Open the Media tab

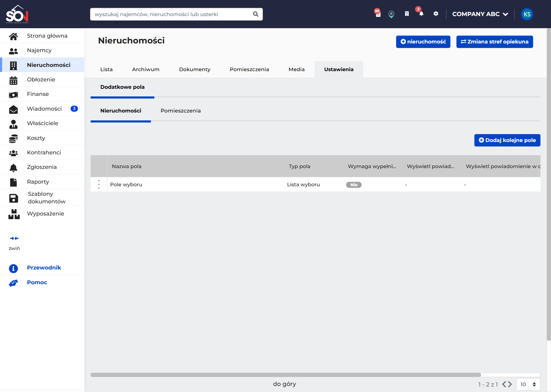tap(297, 69)
